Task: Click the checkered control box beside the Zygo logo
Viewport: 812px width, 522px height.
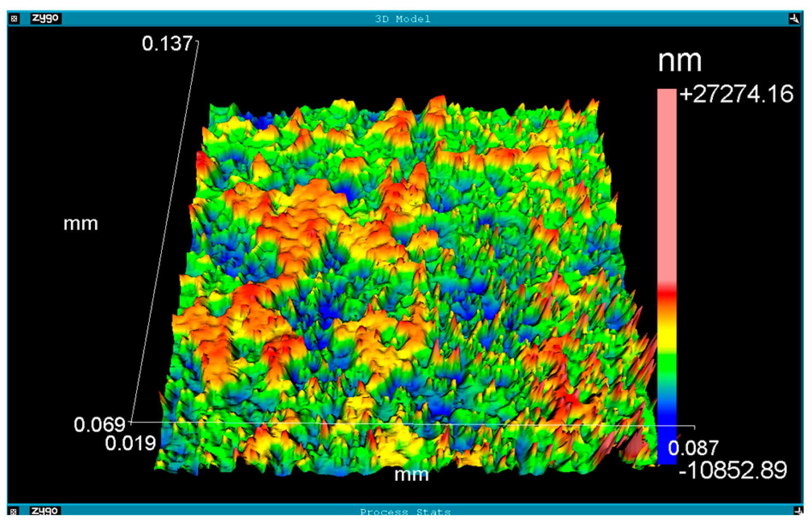Action: tap(14, 18)
